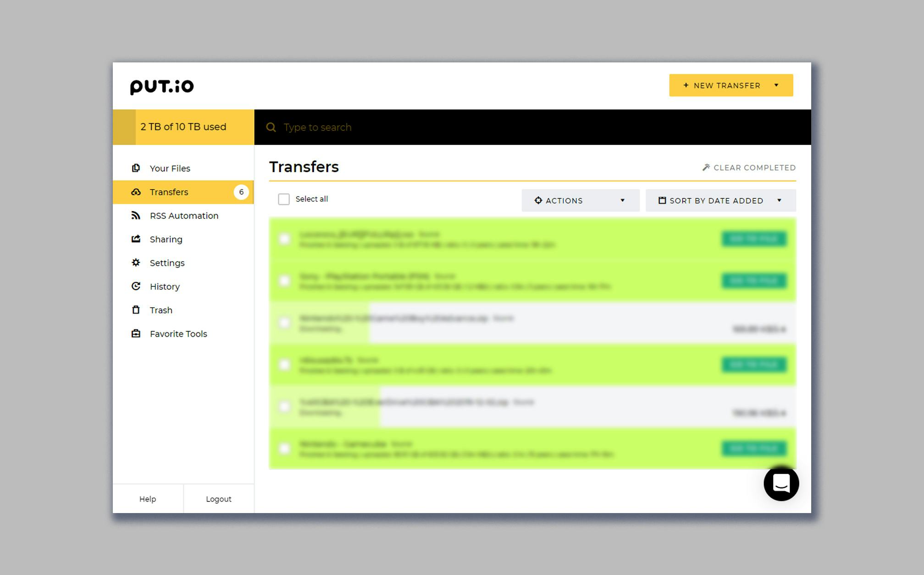Open the Sort by Date Added dropdown

pos(720,201)
